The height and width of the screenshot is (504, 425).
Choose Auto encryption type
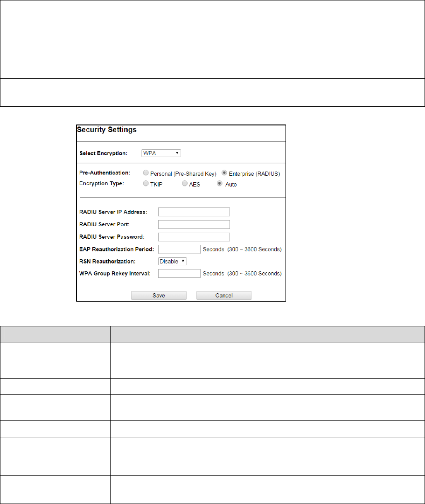point(219,184)
